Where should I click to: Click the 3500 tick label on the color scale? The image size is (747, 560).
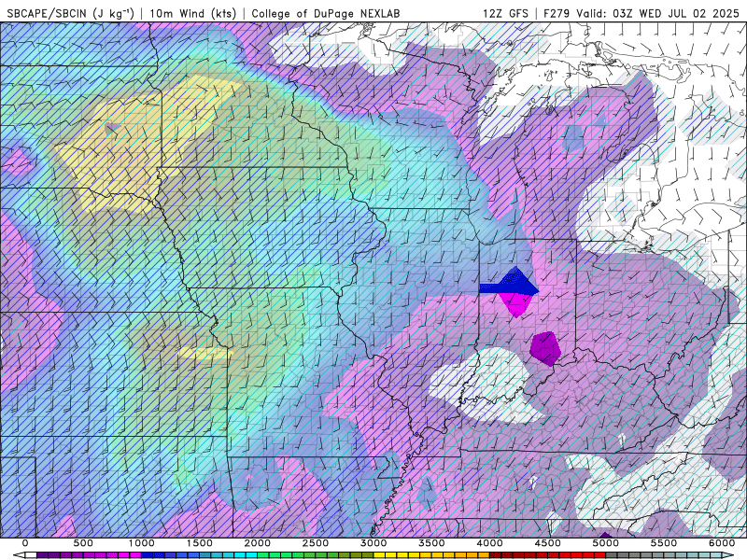[432, 543]
